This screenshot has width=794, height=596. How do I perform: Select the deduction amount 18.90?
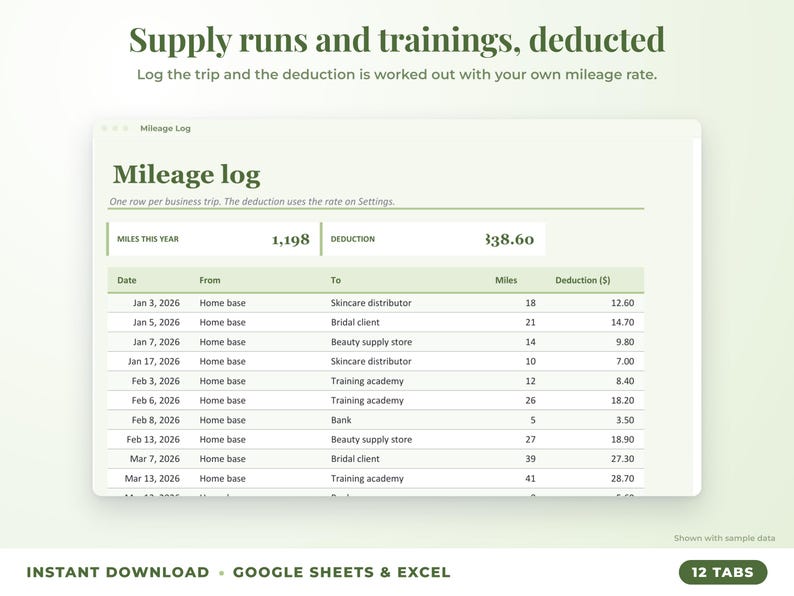[x=622, y=439]
